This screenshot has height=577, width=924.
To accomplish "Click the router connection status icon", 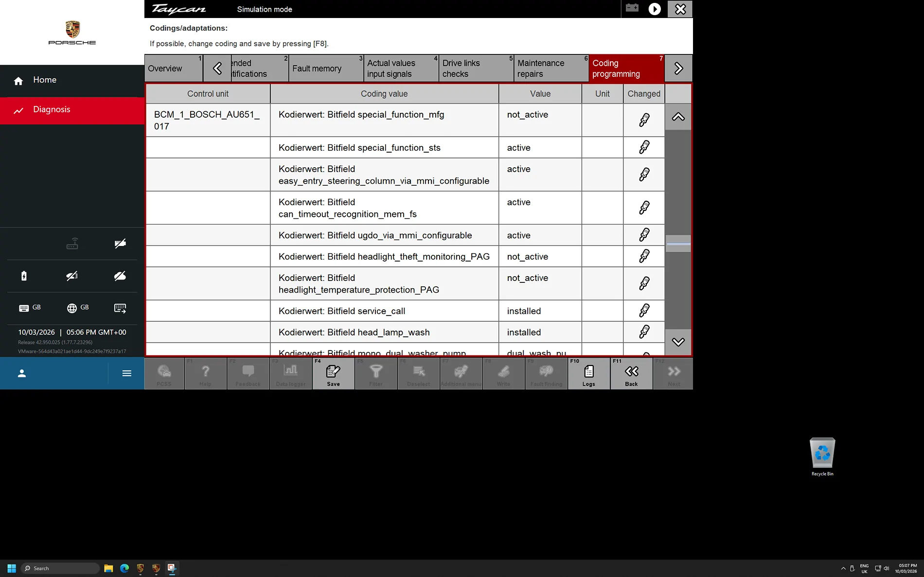I will 72,244.
